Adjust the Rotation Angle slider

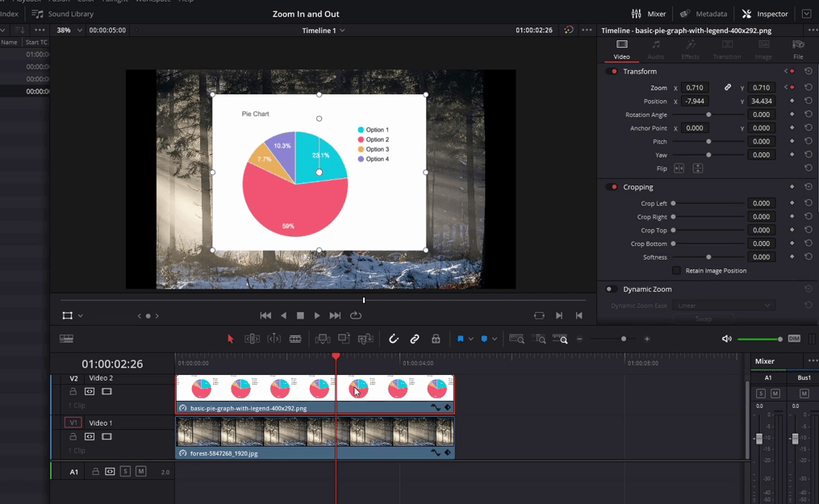[x=708, y=115]
